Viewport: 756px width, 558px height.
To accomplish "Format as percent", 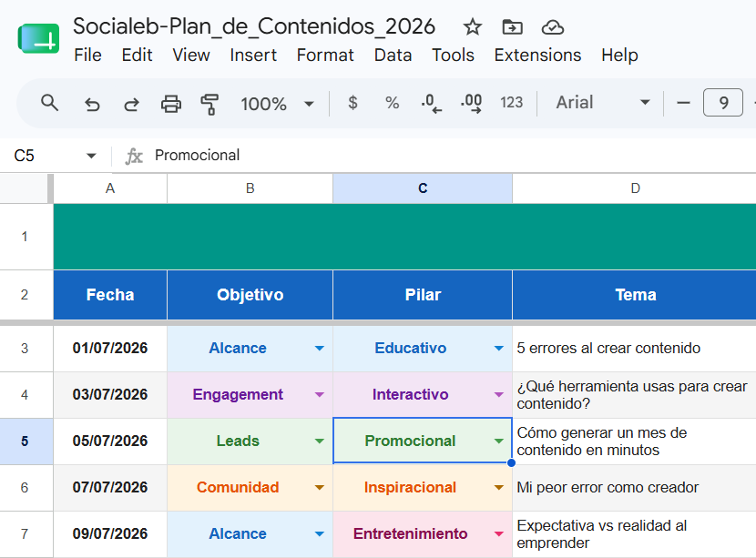I will (392, 103).
